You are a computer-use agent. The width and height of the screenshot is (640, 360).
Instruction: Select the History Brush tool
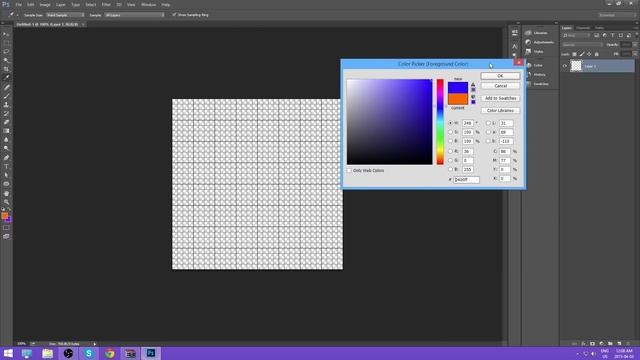point(6,113)
